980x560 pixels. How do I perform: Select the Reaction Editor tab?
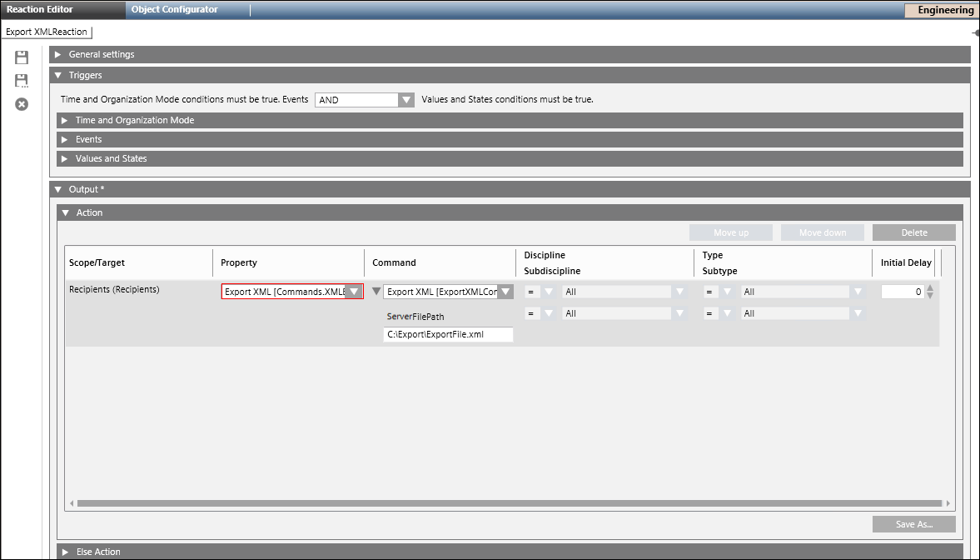[40, 10]
